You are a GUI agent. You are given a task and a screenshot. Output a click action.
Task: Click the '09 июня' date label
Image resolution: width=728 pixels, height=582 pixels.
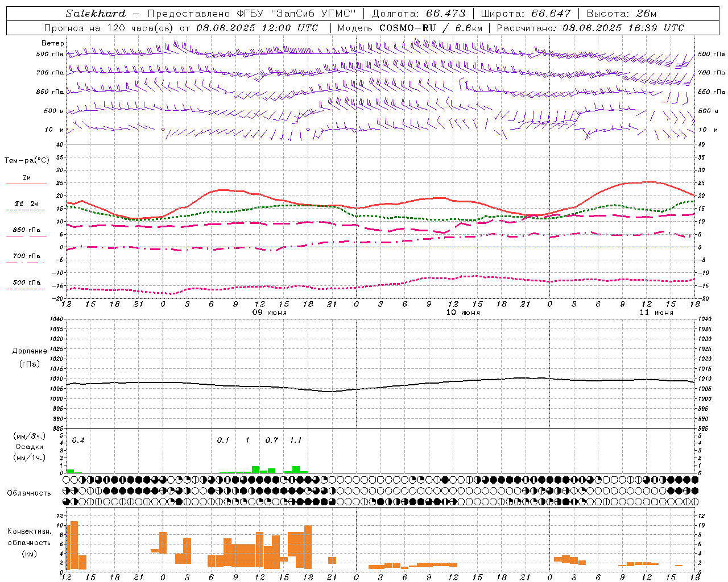click(270, 313)
